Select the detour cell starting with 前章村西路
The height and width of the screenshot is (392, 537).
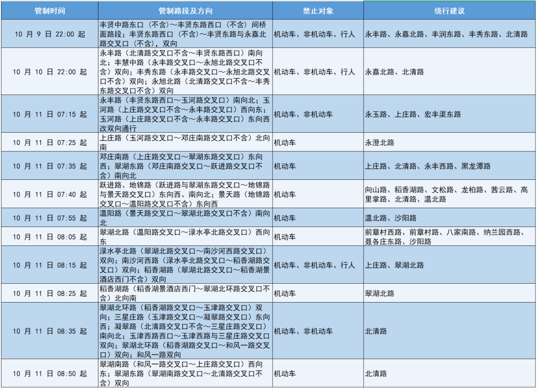coord(449,236)
